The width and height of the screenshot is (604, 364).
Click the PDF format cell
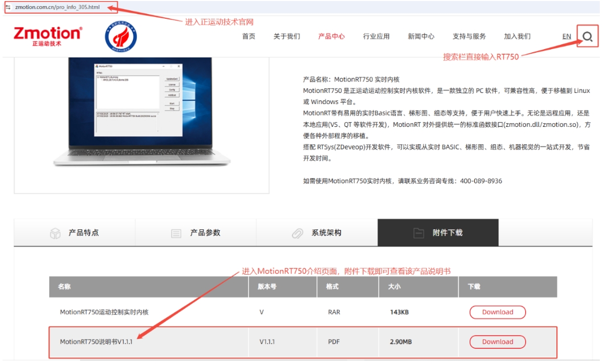[x=334, y=342]
